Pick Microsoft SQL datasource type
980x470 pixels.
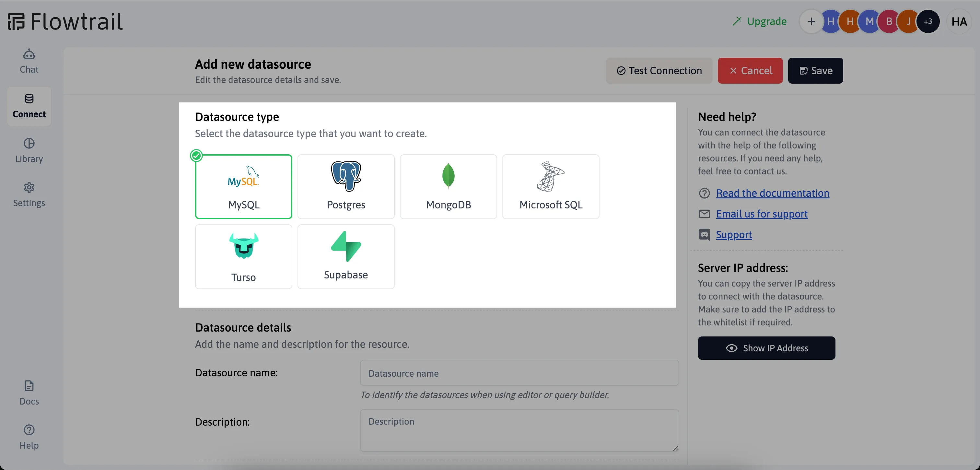click(551, 186)
